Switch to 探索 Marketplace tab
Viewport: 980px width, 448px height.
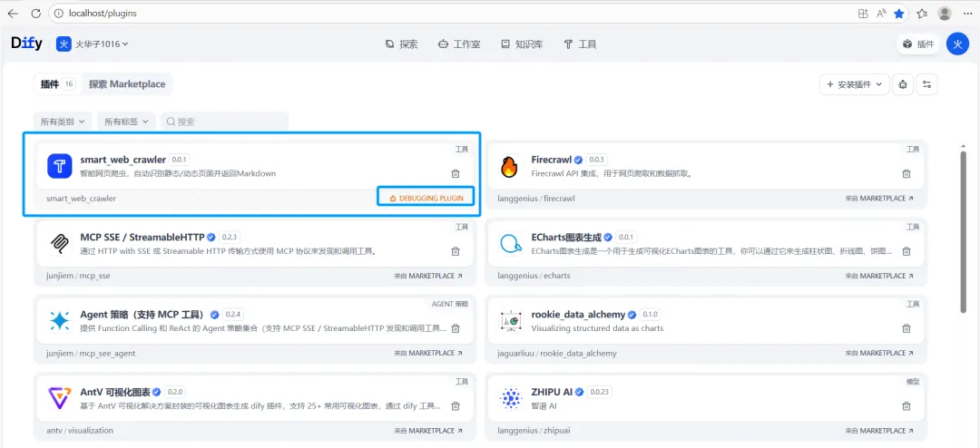click(x=127, y=84)
